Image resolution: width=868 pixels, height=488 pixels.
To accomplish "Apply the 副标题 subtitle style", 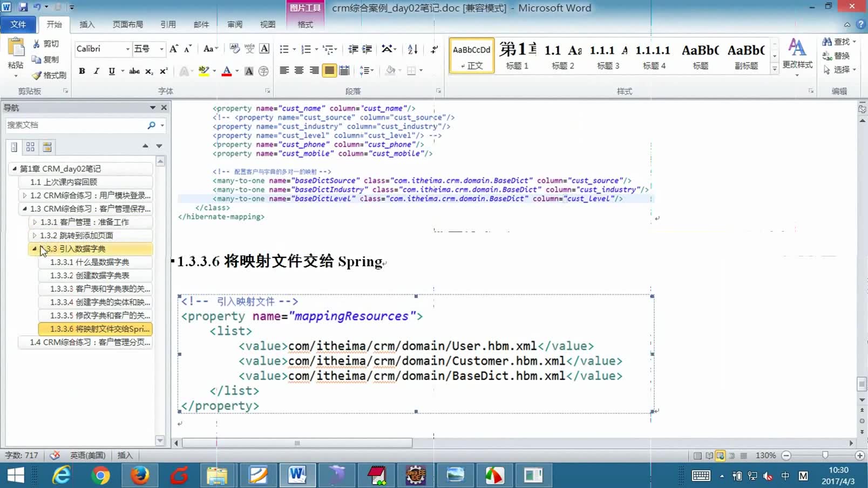I will click(x=746, y=56).
